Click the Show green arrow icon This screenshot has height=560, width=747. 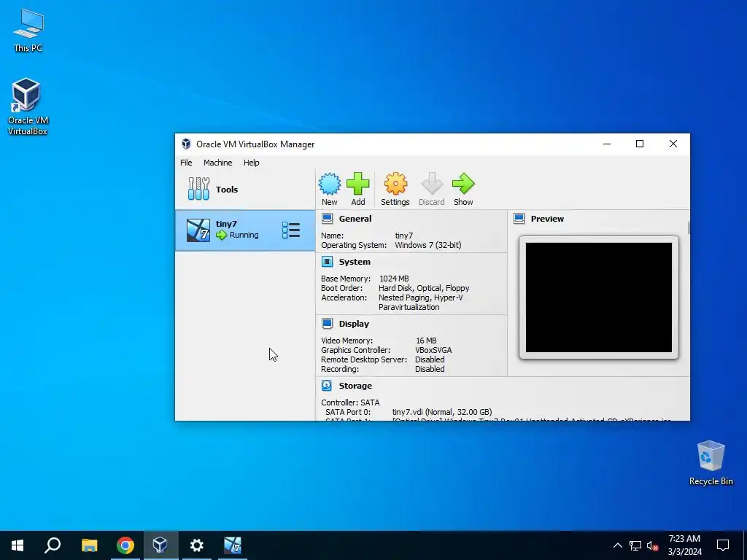point(463,184)
